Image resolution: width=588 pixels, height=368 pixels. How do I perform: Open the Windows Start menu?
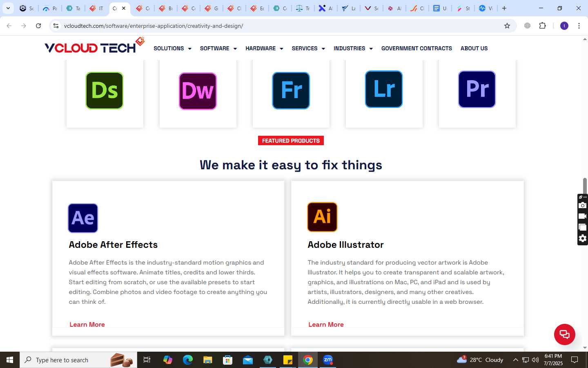[x=10, y=360]
